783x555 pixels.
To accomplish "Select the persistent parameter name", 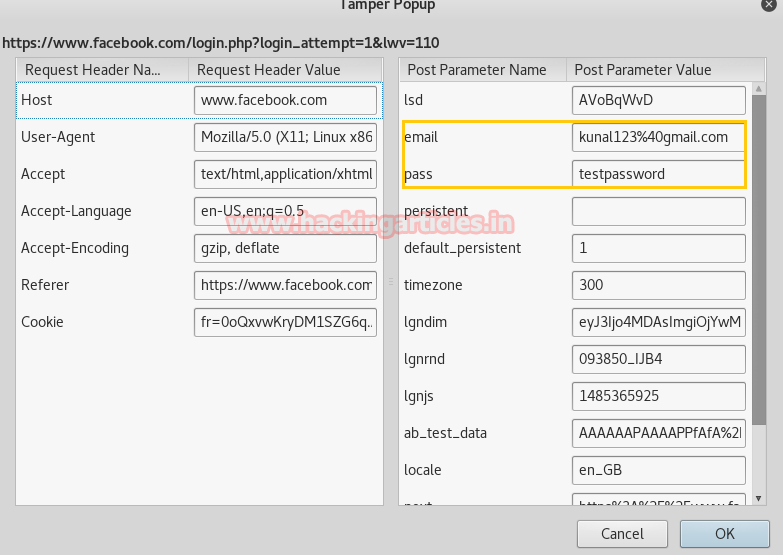I will [436, 211].
